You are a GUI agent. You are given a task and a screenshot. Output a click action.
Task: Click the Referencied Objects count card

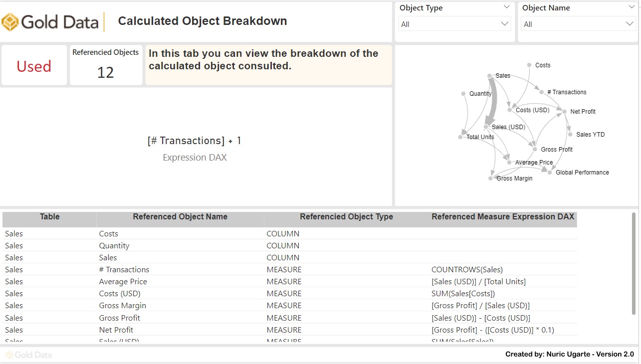[106, 65]
